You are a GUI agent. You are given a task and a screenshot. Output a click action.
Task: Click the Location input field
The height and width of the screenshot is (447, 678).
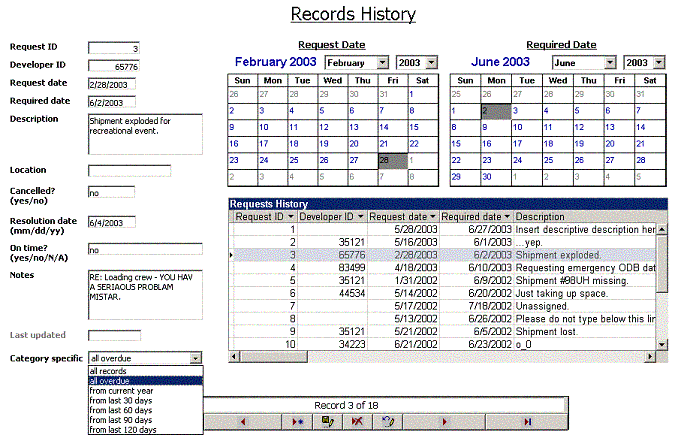coord(129,171)
